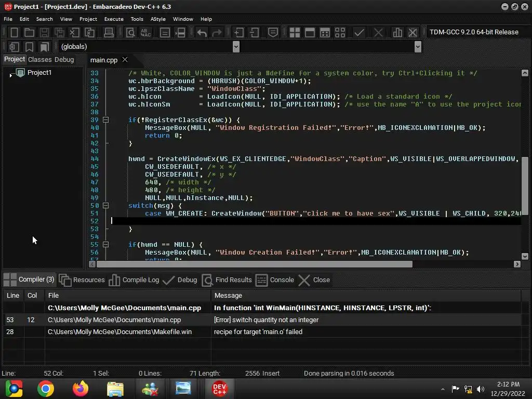The image size is (532, 399).
Task: Open the Project menu
Action: click(x=88, y=19)
